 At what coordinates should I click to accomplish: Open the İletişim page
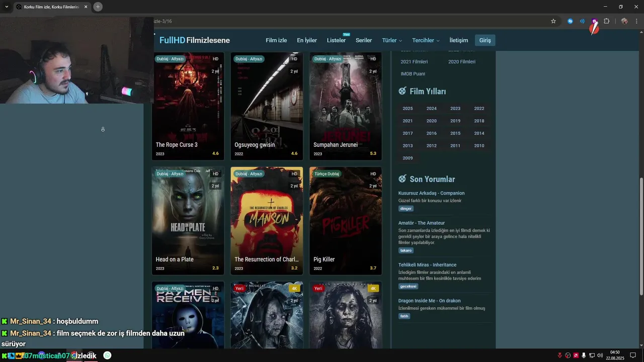[458, 40]
